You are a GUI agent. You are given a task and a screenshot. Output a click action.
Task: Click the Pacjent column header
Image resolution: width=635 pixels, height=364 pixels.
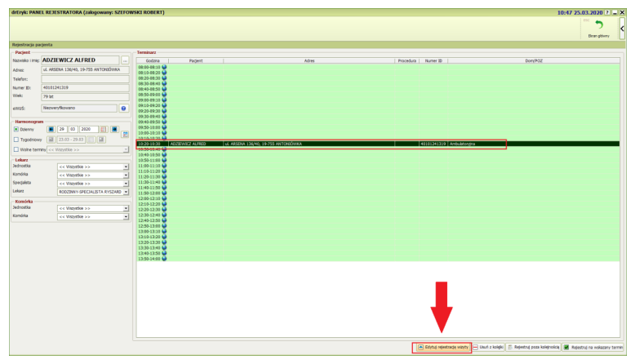click(x=195, y=60)
